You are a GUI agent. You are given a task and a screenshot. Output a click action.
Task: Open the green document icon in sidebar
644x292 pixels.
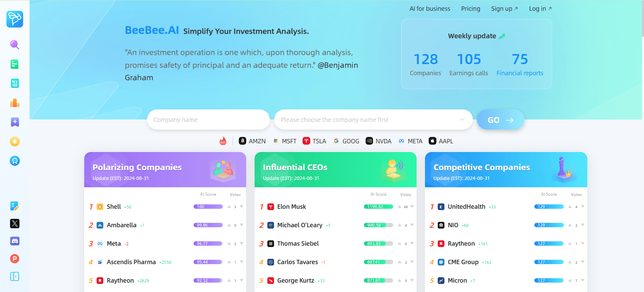[15, 64]
